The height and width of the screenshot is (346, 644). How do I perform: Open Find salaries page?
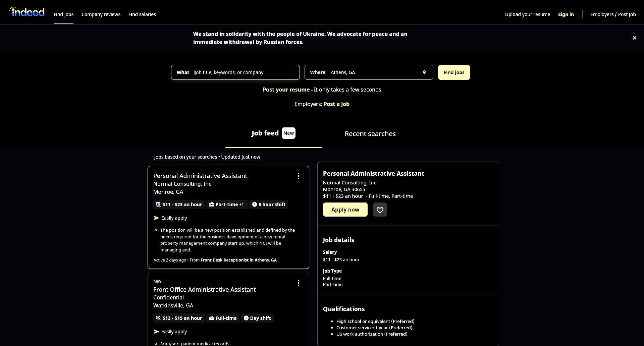[142, 14]
